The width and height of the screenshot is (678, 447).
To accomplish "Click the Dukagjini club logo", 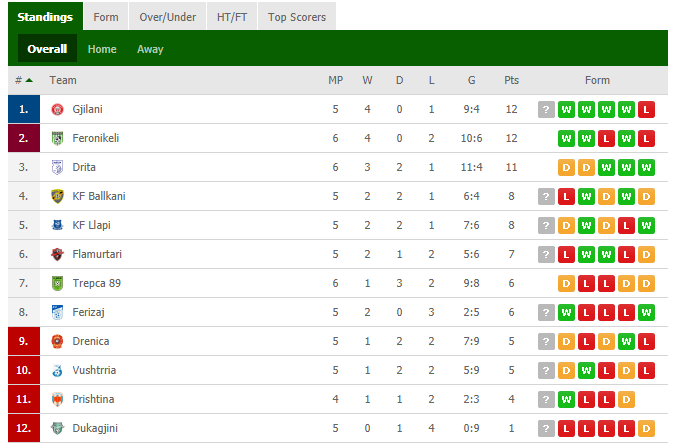I will click(x=57, y=428).
